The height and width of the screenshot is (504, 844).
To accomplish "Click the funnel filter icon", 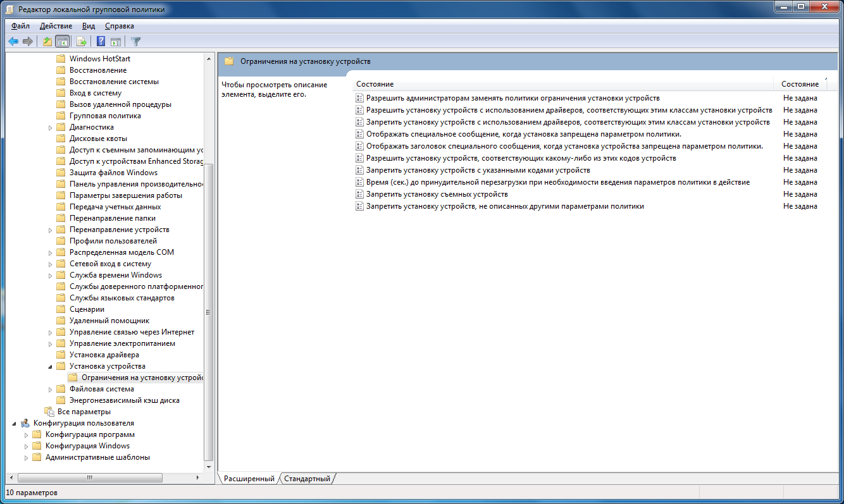I will [135, 42].
